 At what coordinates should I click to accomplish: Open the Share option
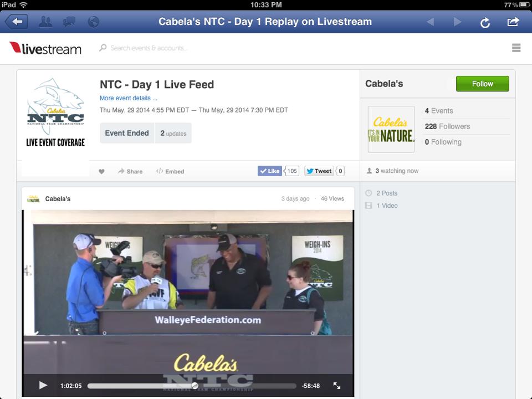130,171
